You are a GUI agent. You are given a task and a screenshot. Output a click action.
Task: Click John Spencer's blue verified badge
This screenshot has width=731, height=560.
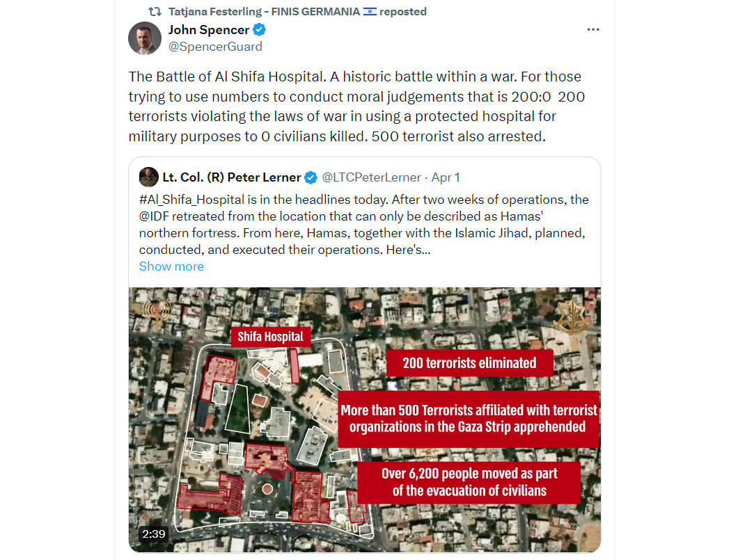click(259, 30)
